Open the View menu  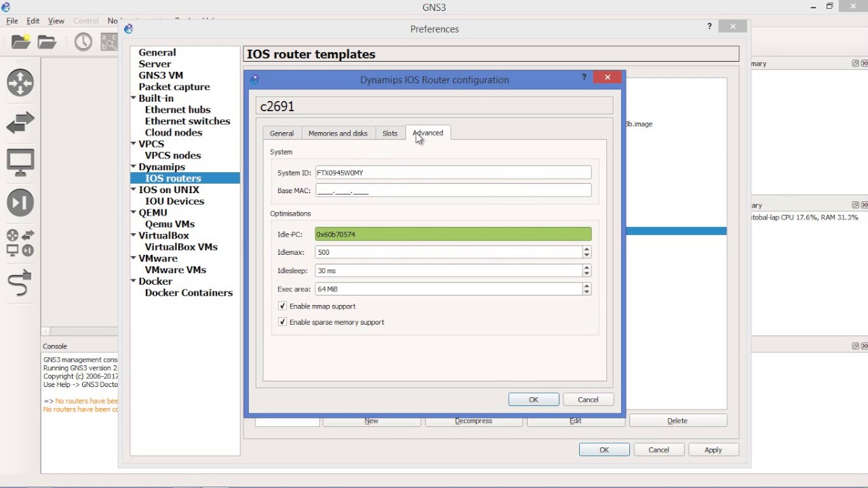[56, 21]
